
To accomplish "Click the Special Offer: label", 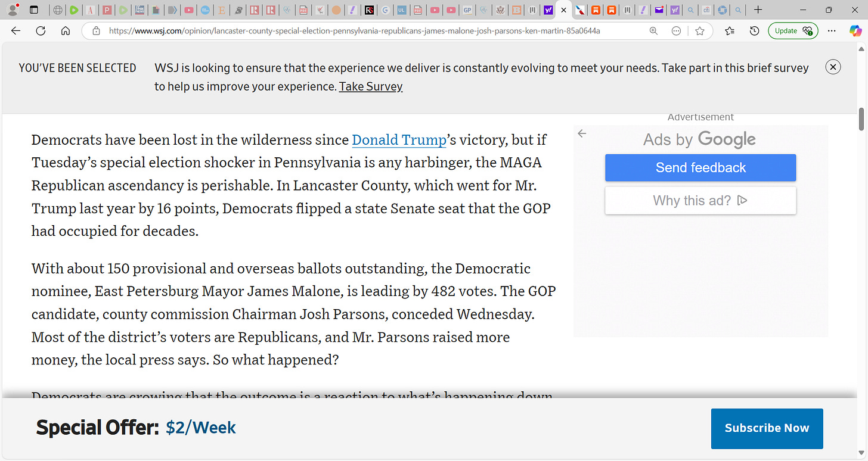I will [98, 428].
